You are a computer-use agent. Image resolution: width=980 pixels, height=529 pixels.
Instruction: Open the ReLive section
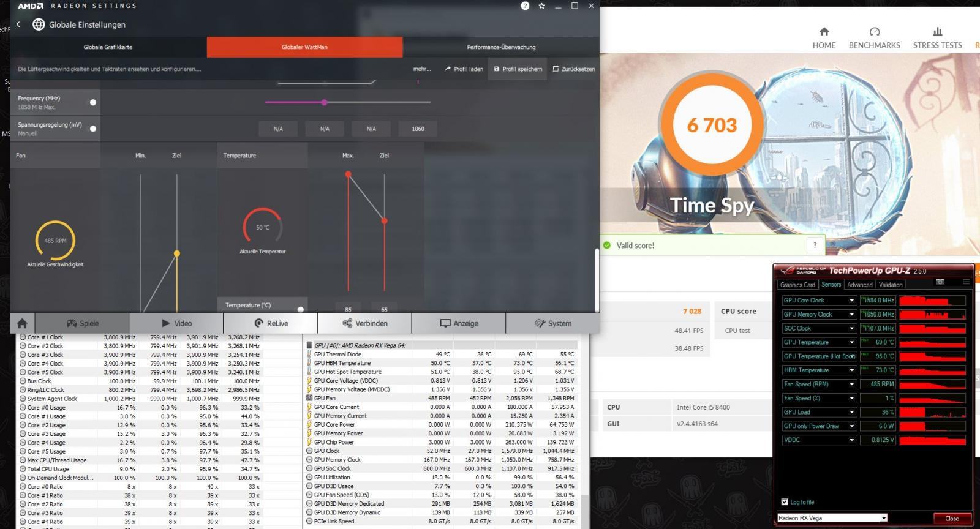pyautogui.click(x=271, y=323)
